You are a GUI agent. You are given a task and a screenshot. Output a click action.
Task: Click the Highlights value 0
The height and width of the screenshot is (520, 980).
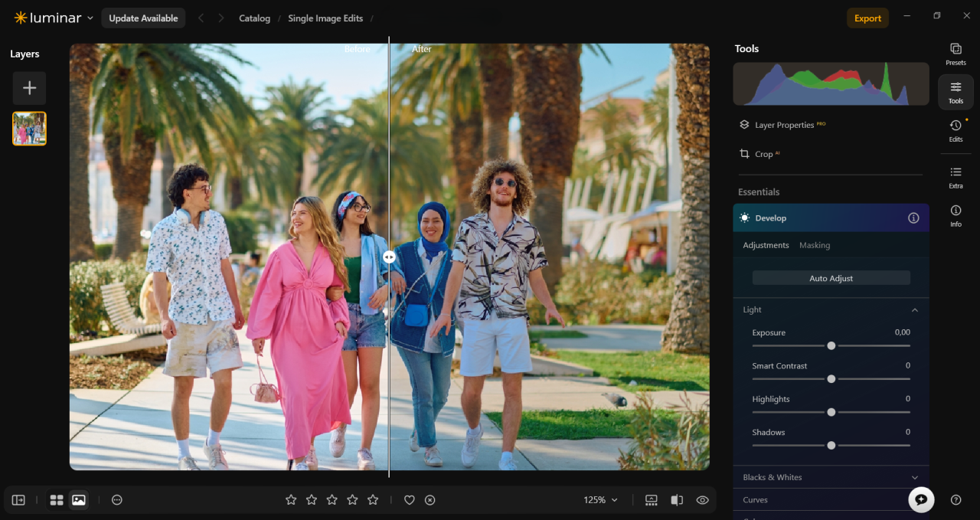(x=908, y=399)
